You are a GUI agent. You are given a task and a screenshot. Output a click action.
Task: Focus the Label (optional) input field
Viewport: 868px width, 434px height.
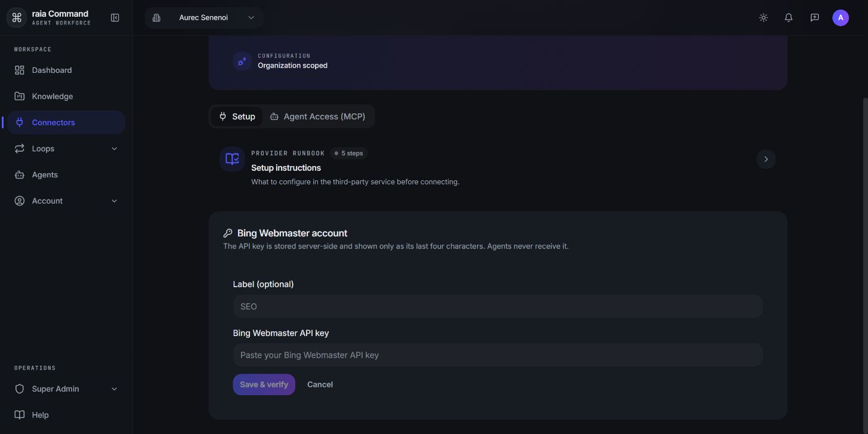tap(498, 306)
